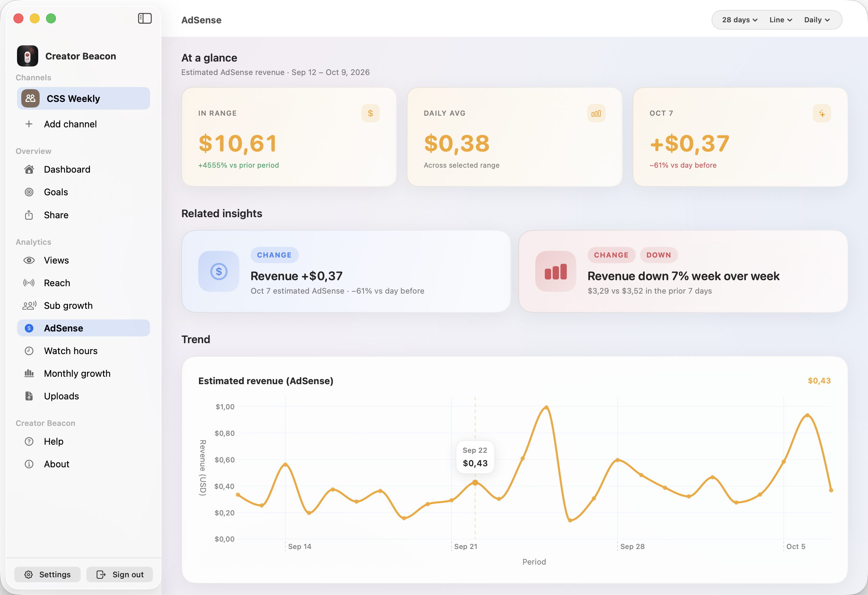Click the DOWN tag on the insight card
The image size is (868, 595).
pyautogui.click(x=659, y=255)
